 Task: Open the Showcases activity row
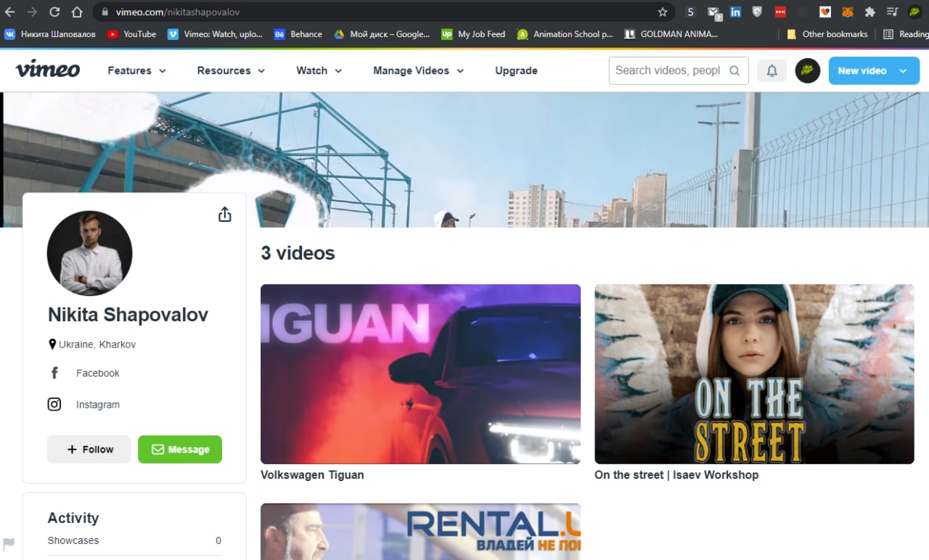tap(134, 540)
